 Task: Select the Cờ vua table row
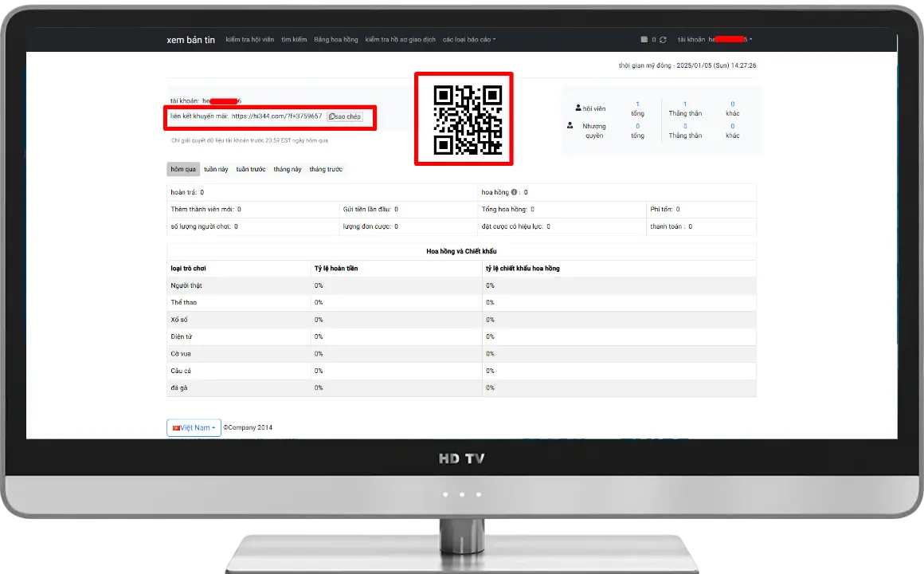[x=461, y=354]
